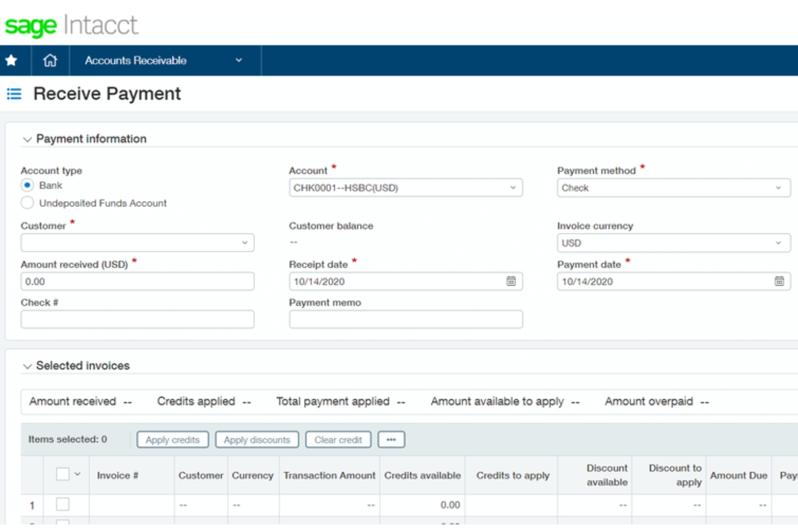Click the Payment date 10/14/2020 field

click(674, 281)
